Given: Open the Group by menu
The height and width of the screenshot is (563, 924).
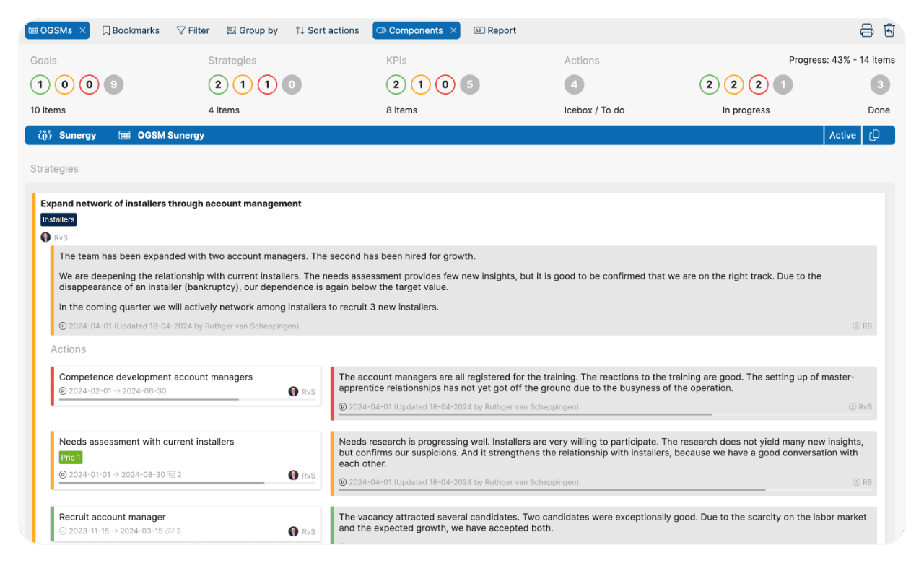Looking at the screenshot, I should pos(252,30).
